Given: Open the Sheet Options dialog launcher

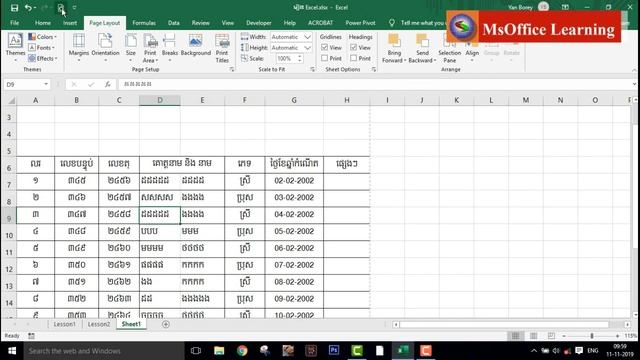Looking at the screenshot, I should (373, 70).
